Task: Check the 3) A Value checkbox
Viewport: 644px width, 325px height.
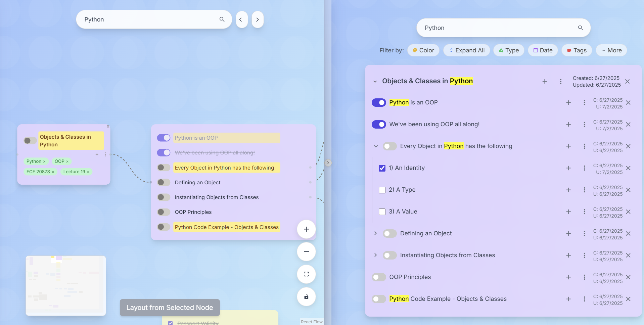Action: (382, 212)
